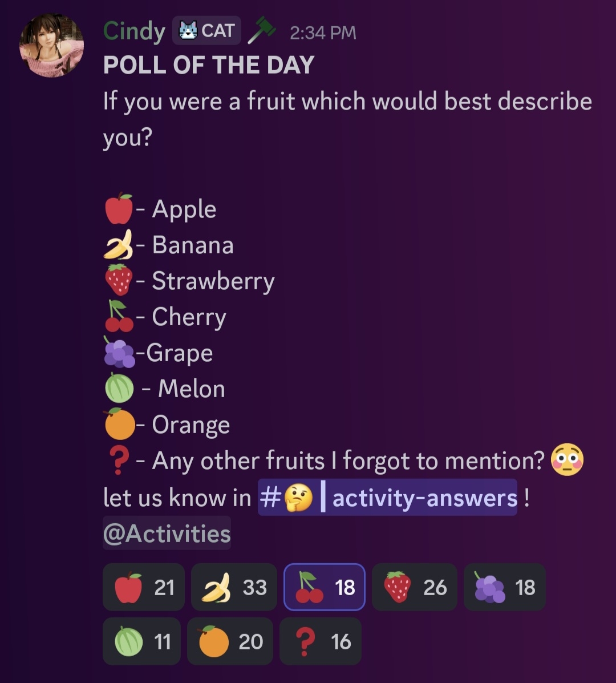Viewport: 616px width, 683px height.
Task: Click the @Activities role mention
Action: [167, 534]
